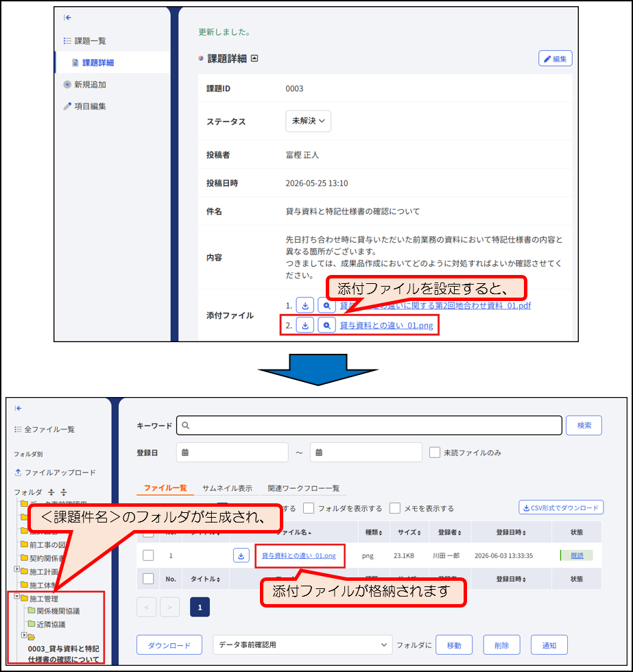Screen dimensions: 633x672
Task: Download attachment 1 pdf via the download icon
Action: [x=305, y=306]
